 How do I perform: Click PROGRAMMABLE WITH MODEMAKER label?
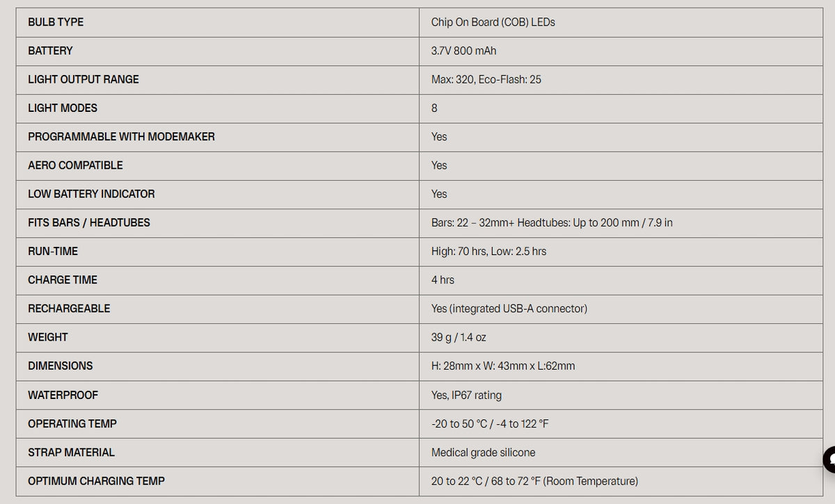click(121, 136)
